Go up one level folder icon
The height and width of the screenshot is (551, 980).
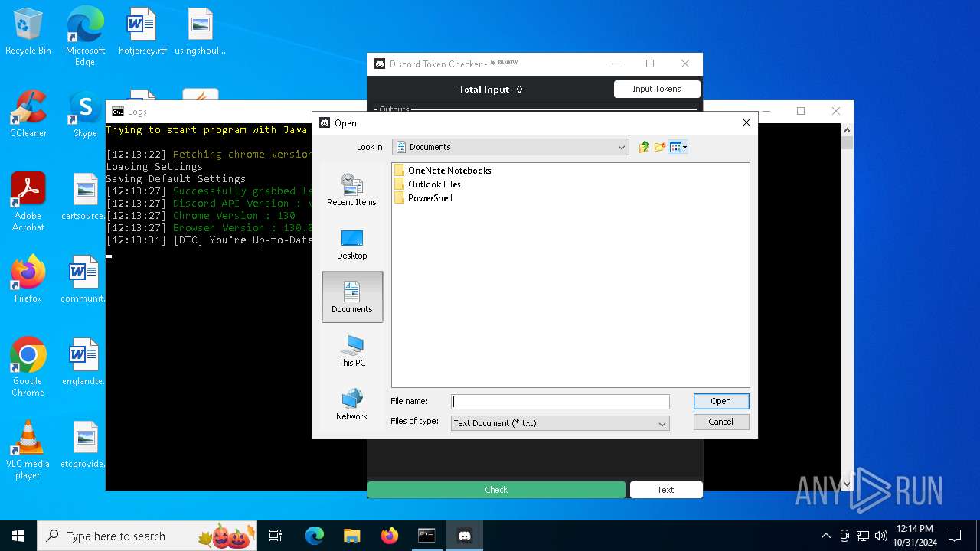[644, 147]
